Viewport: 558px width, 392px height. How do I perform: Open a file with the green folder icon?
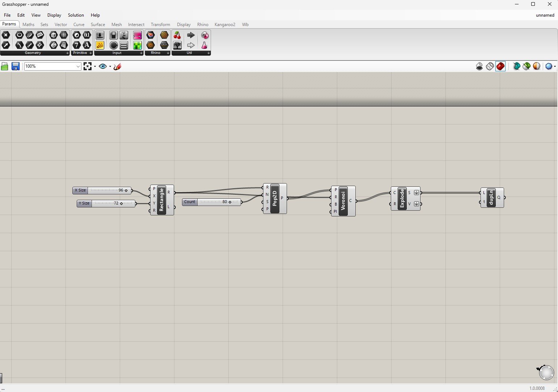click(x=5, y=66)
